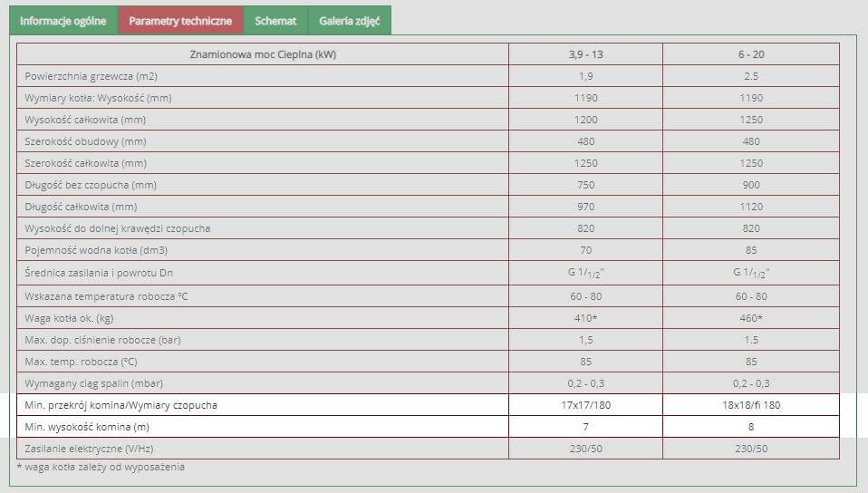The image size is (868, 493).
Task: Switch to the Schemat tab
Action: pos(275,21)
